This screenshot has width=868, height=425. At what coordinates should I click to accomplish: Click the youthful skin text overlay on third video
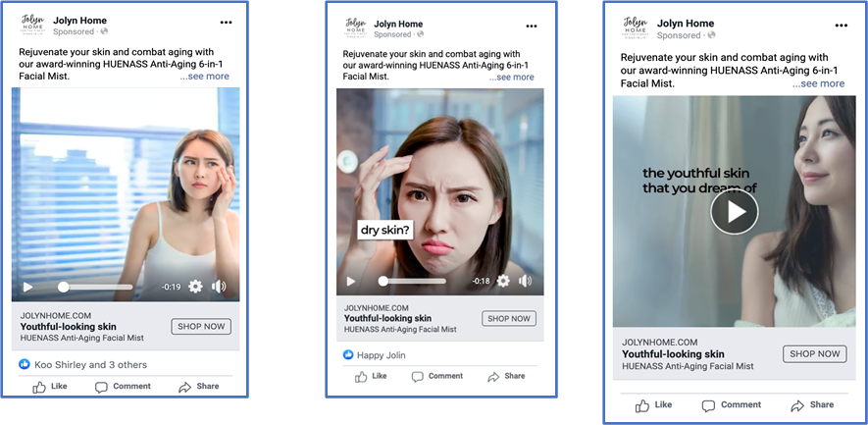(699, 181)
